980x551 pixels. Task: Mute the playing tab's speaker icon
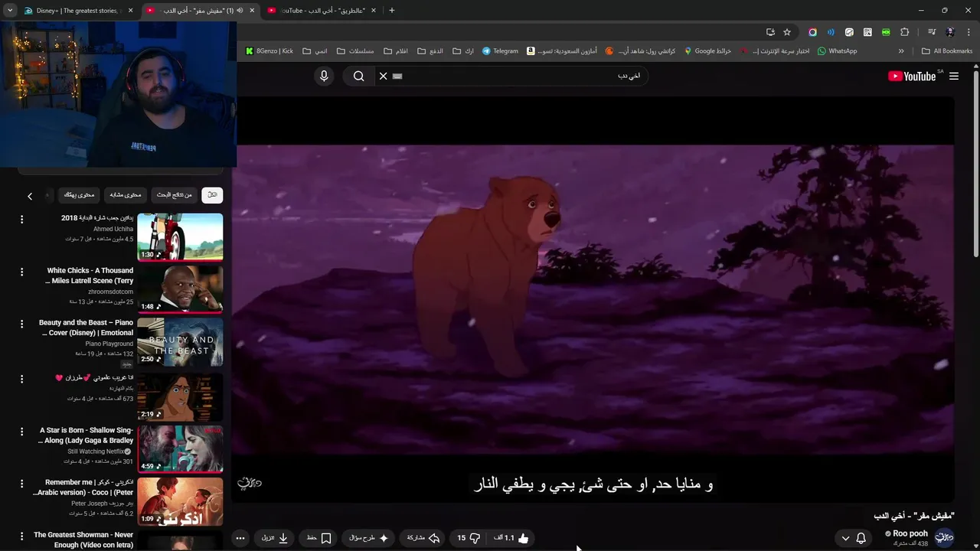(x=240, y=11)
